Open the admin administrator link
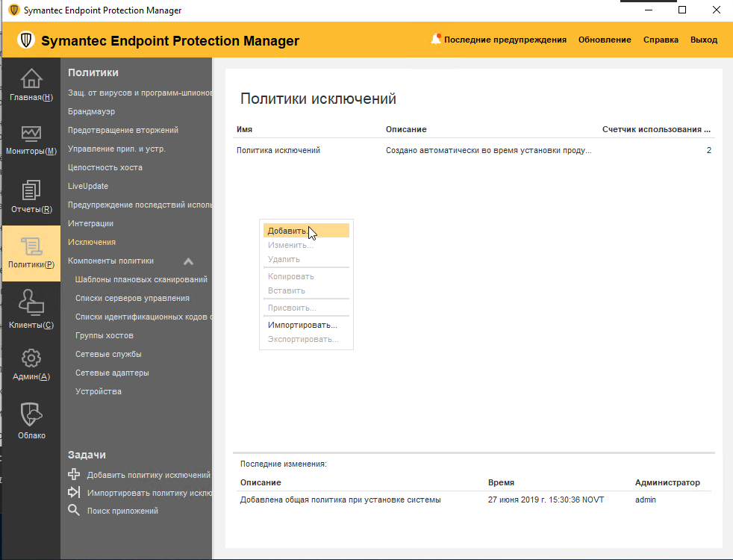The height and width of the screenshot is (560, 733). point(644,500)
